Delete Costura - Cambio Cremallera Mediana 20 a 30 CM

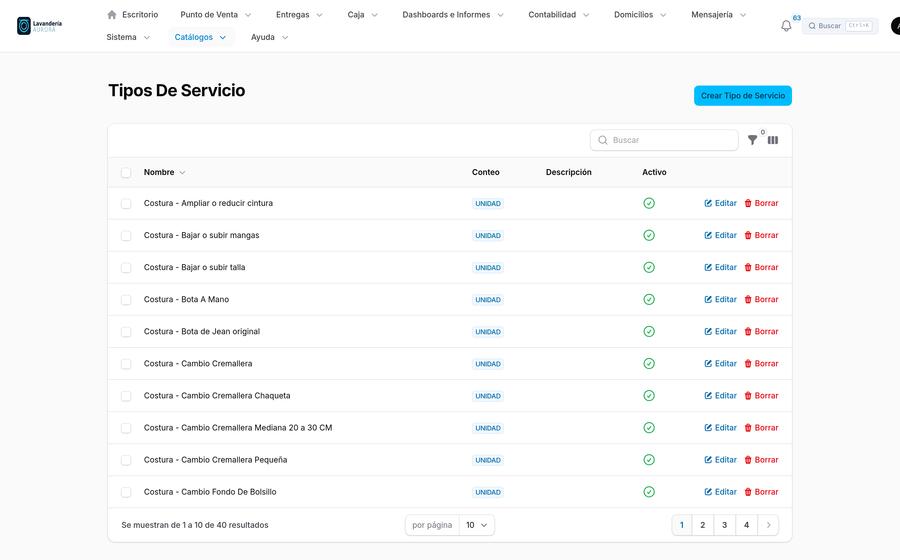tap(761, 428)
